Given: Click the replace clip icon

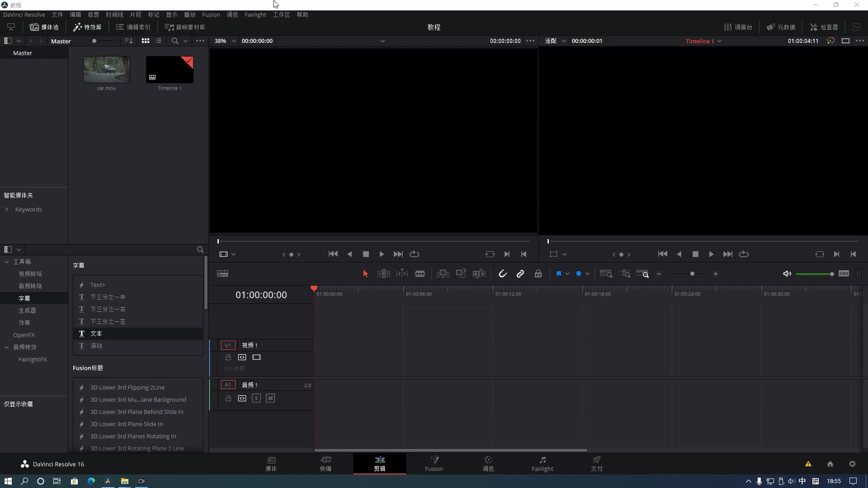Looking at the screenshot, I should pyautogui.click(x=479, y=274).
